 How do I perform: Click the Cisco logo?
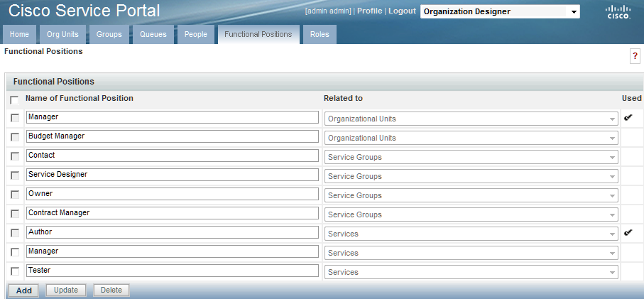618,12
